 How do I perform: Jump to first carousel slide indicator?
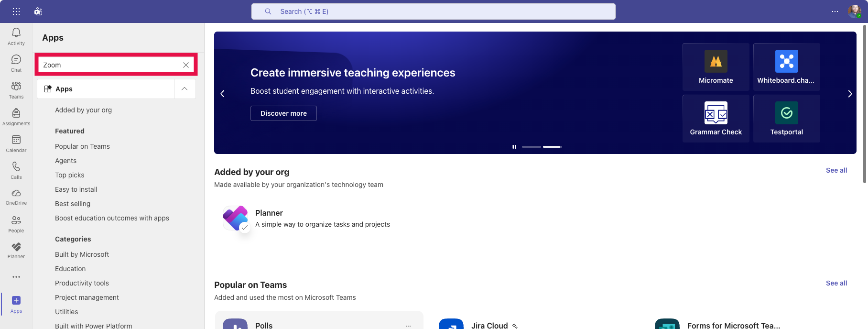tap(532, 147)
